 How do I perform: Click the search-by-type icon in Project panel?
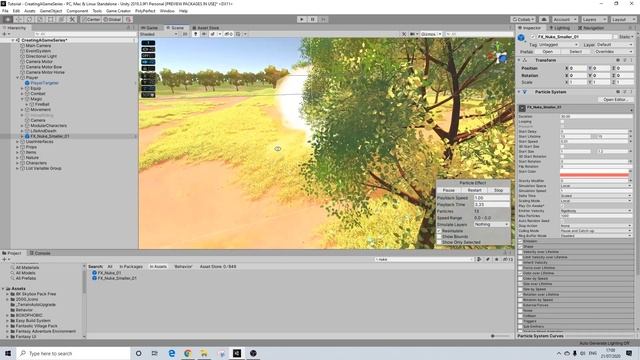[x=480, y=259]
